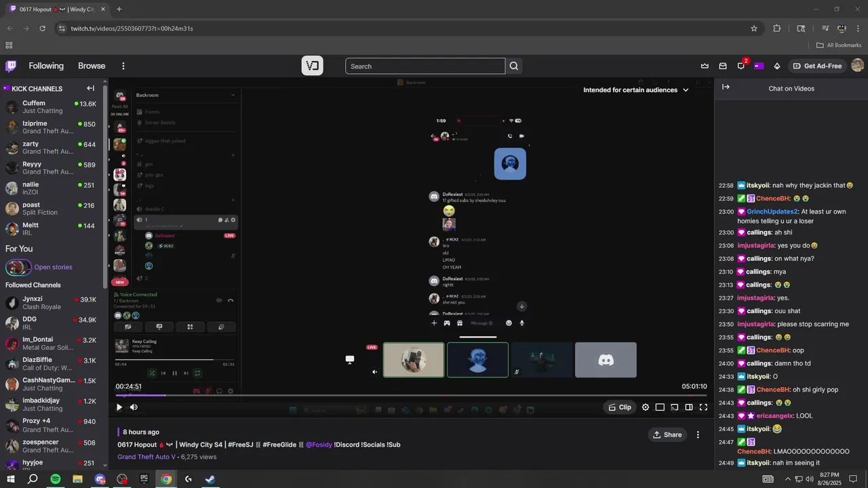Open Grand Theft Auto V category link
This screenshot has height=488, width=868.
146,457
